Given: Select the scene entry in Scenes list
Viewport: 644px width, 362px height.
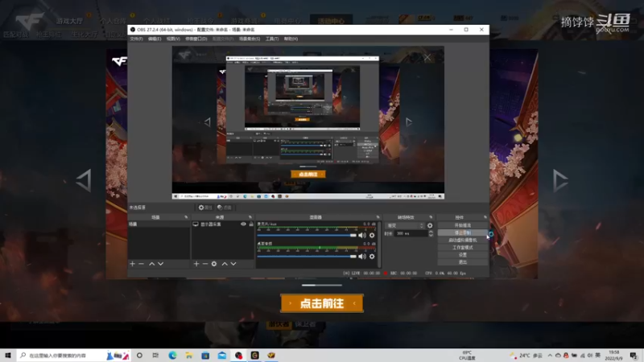Looking at the screenshot, I should [159, 224].
